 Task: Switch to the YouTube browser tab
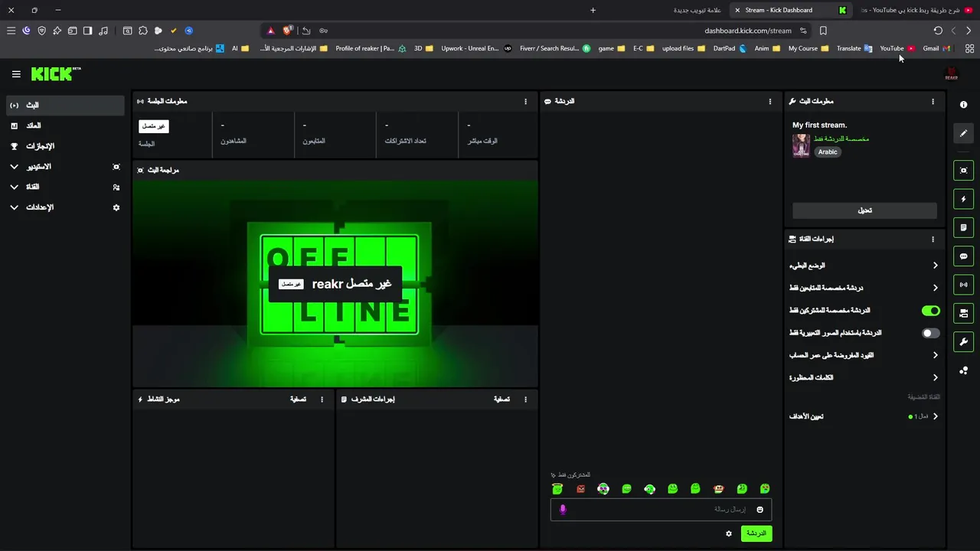pyautogui.click(x=915, y=10)
